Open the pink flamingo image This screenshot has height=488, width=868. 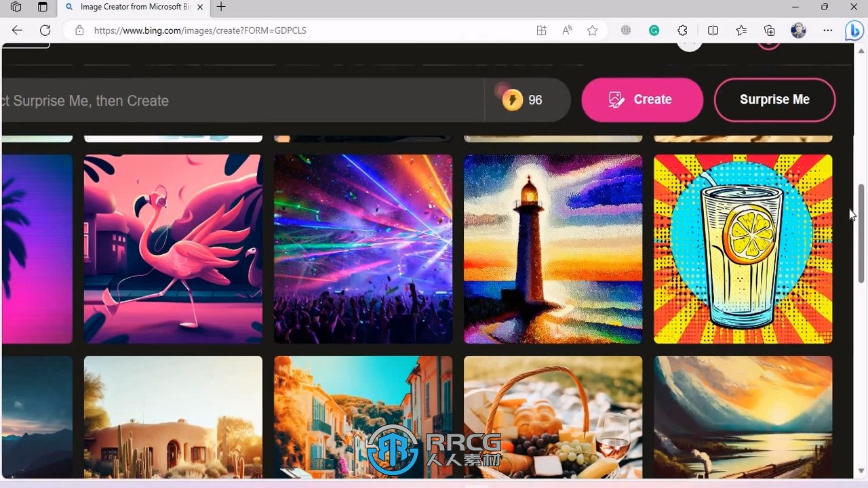click(x=173, y=249)
